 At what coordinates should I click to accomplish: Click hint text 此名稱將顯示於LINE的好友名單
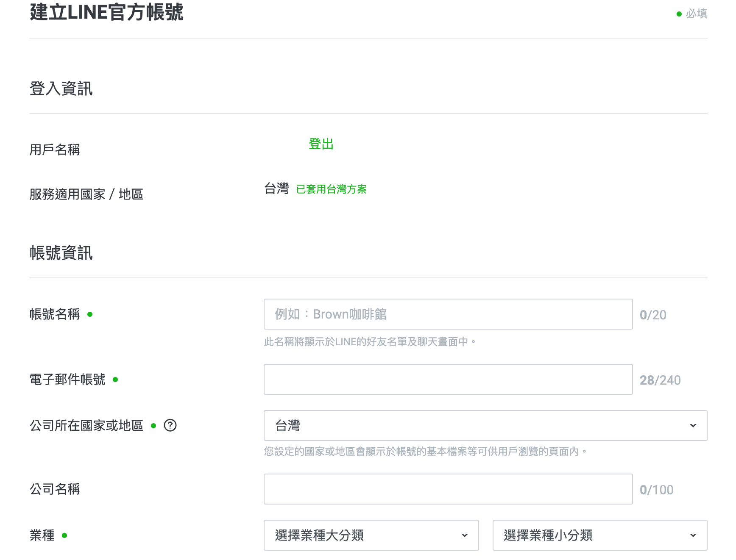tap(370, 342)
